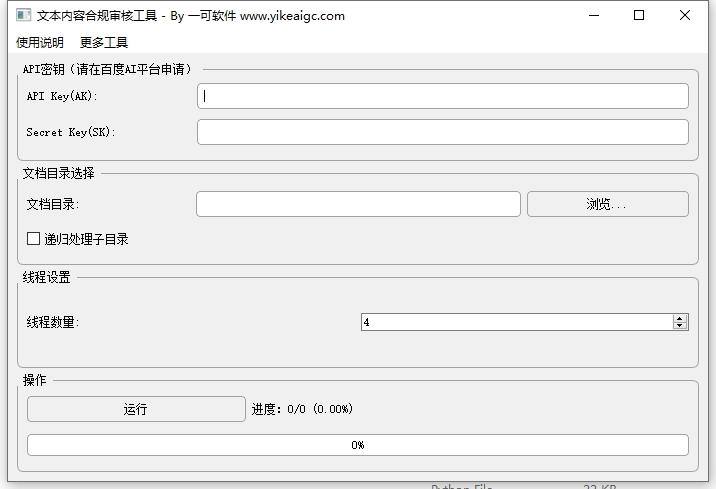Increase thread count with the up arrow
Screen dimensions: 716x489
pyautogui.click(x=681, y=318)
